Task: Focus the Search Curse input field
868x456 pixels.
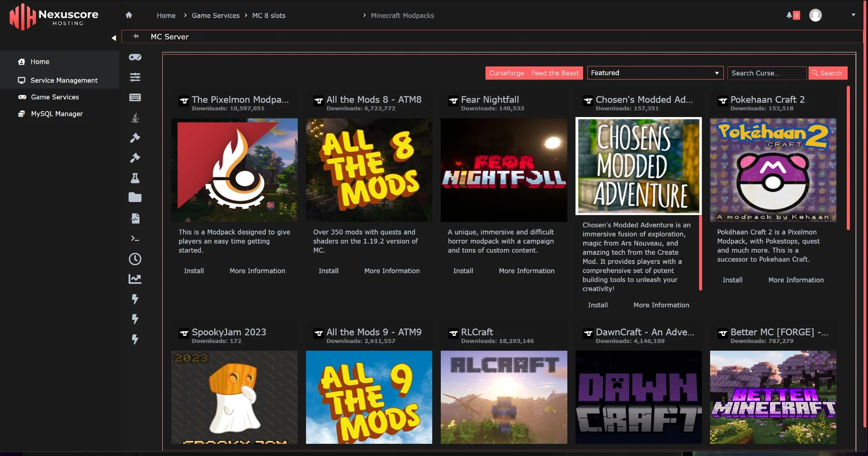Action: coord(767,73)
